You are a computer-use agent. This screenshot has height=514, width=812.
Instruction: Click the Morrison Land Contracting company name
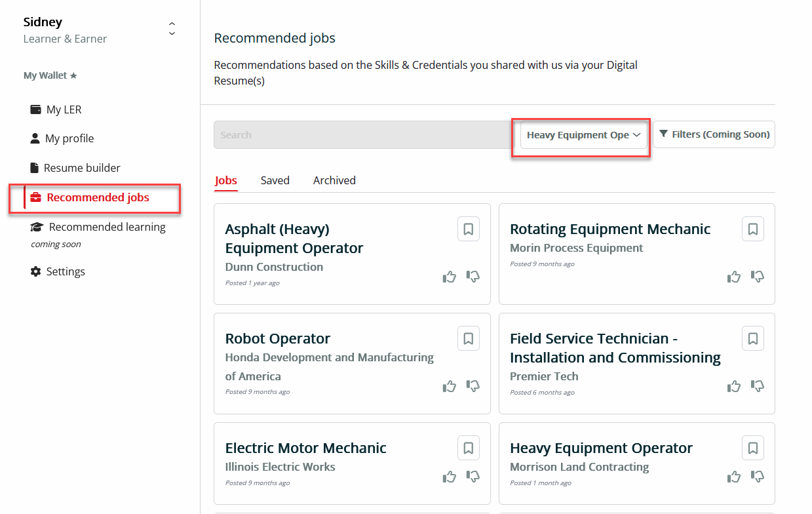pyautogui.click(x=579, y=467)
